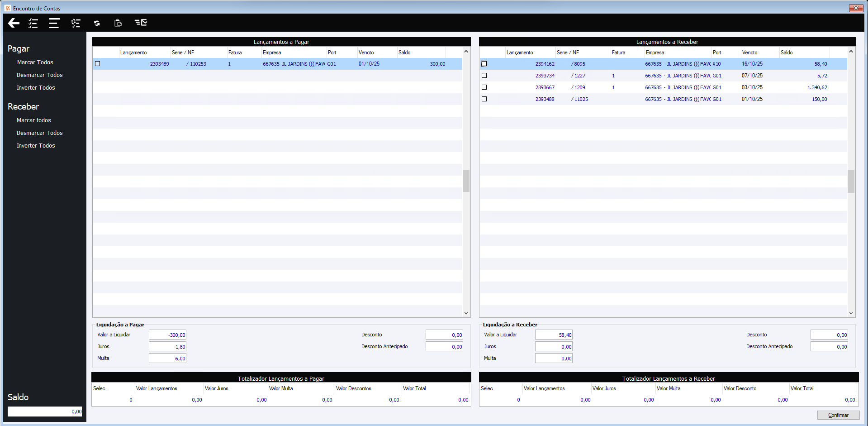This screenshot has height=426, width=868.
Task: Click the clipboard paste toolbar icon
Action: point(118,23)
